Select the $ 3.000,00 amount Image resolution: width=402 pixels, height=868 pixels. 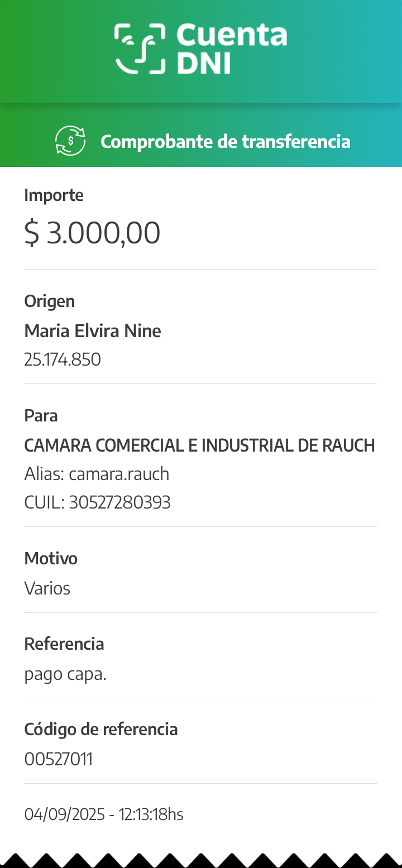[x=92, y=233]
